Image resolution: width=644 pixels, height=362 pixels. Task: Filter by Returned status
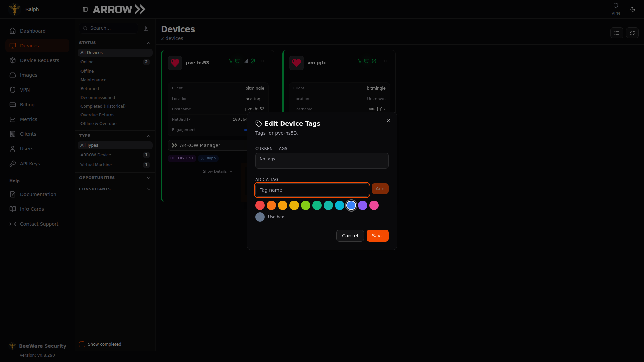115,89
